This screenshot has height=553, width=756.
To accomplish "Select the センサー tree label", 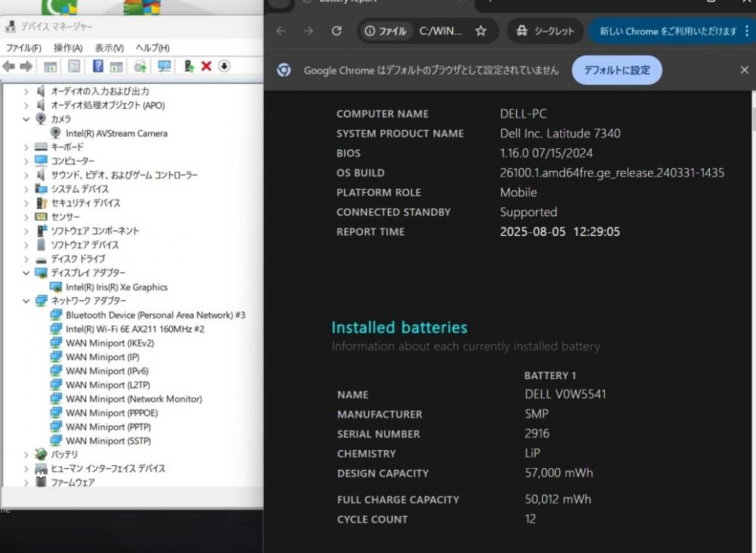I will tap(66, 217).
